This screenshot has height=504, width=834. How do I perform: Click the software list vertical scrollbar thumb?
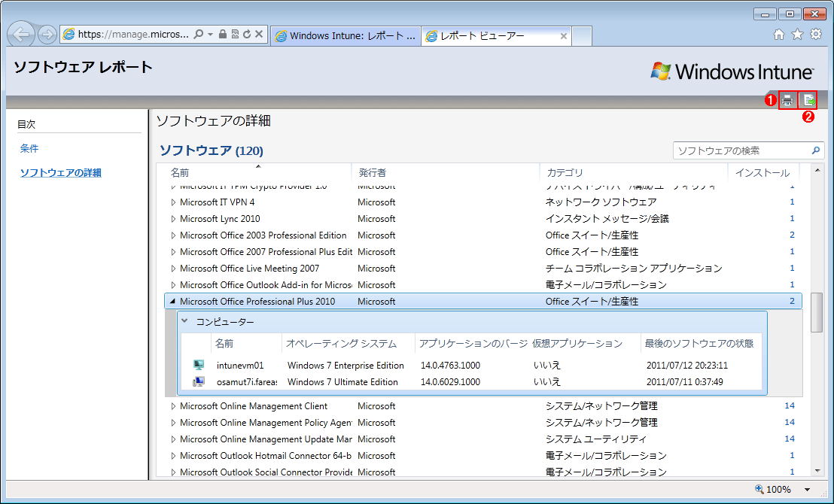pos(817,312)
